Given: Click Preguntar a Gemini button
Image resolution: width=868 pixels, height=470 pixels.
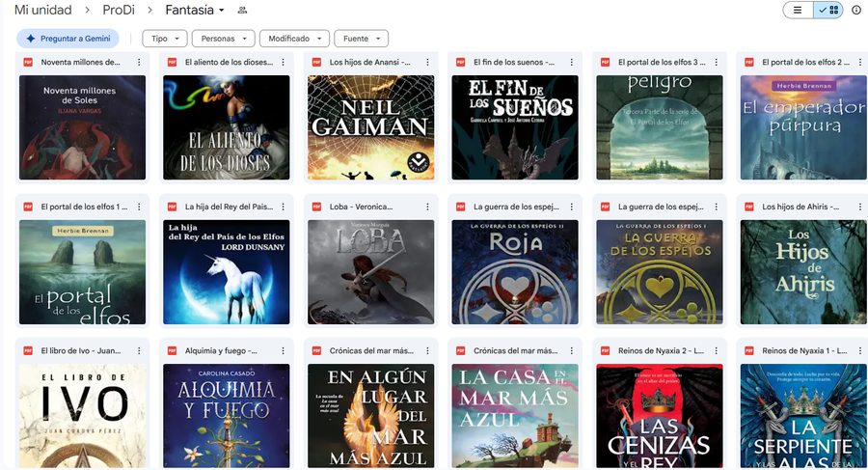Looking at the screenshot, I should click(68, 39).
